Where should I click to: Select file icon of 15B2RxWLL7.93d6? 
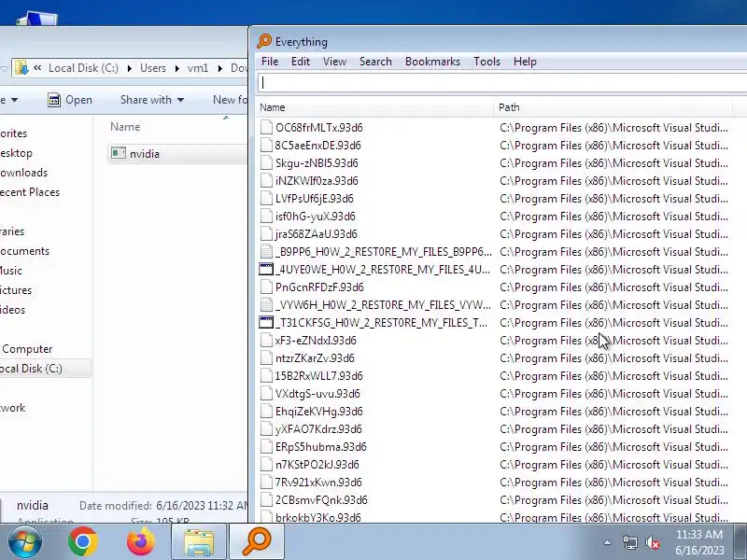pyautogui.click(x=266, y=376)
